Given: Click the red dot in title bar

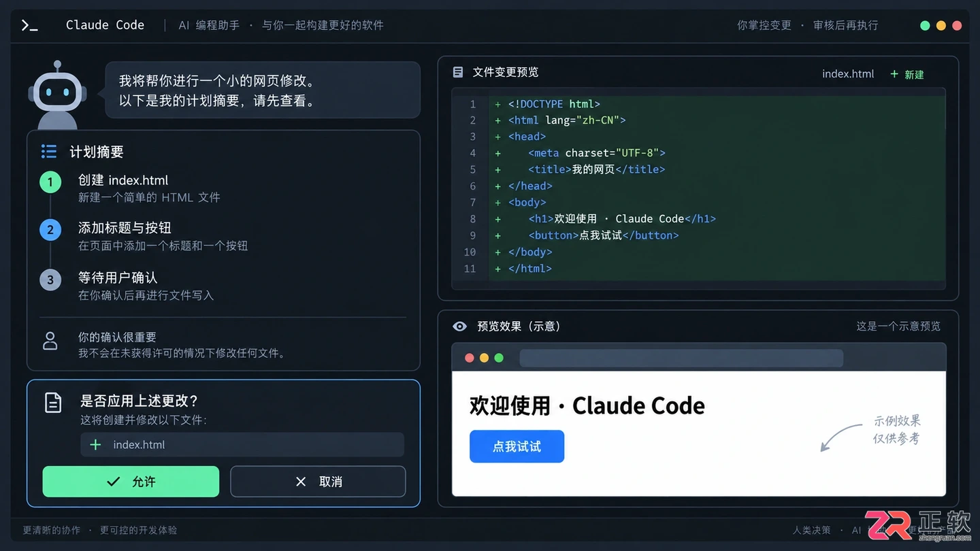Looking at the screenshot, I should [957, 26].
